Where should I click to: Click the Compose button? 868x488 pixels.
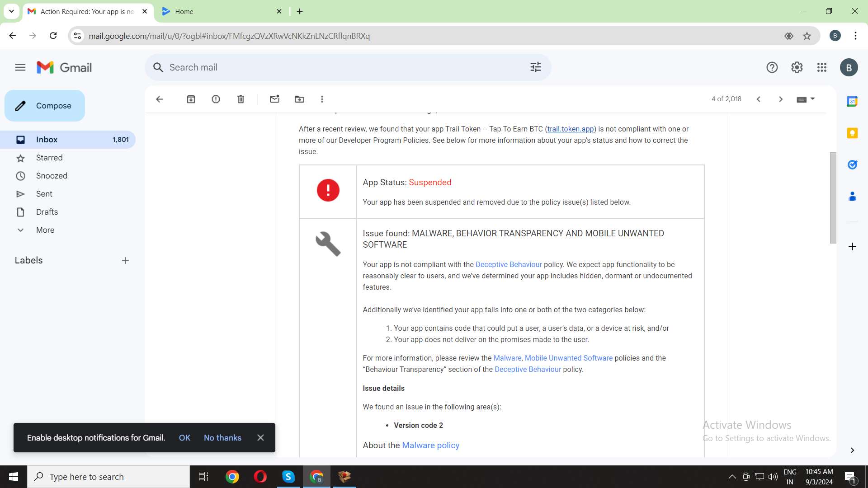click(45, 106)
